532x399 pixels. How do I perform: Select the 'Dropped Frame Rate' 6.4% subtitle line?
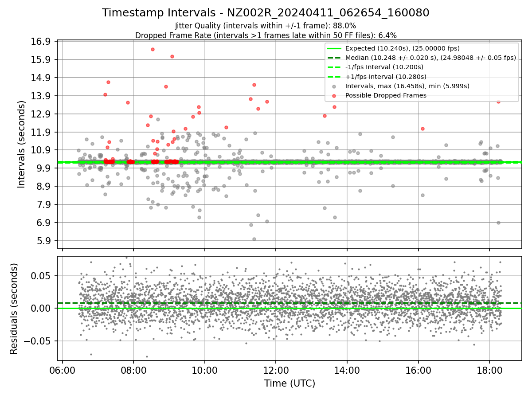click(266, 35)
